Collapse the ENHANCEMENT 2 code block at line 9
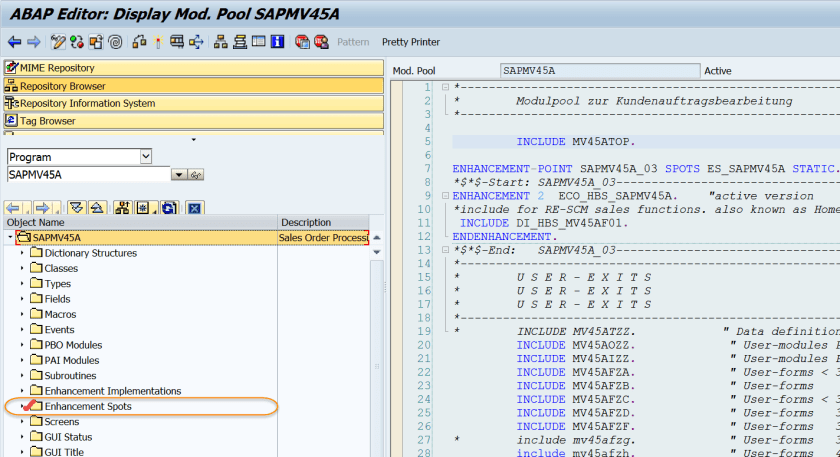Image resolution: width=840 pixels, height=457 pixels. click(443, 196)
